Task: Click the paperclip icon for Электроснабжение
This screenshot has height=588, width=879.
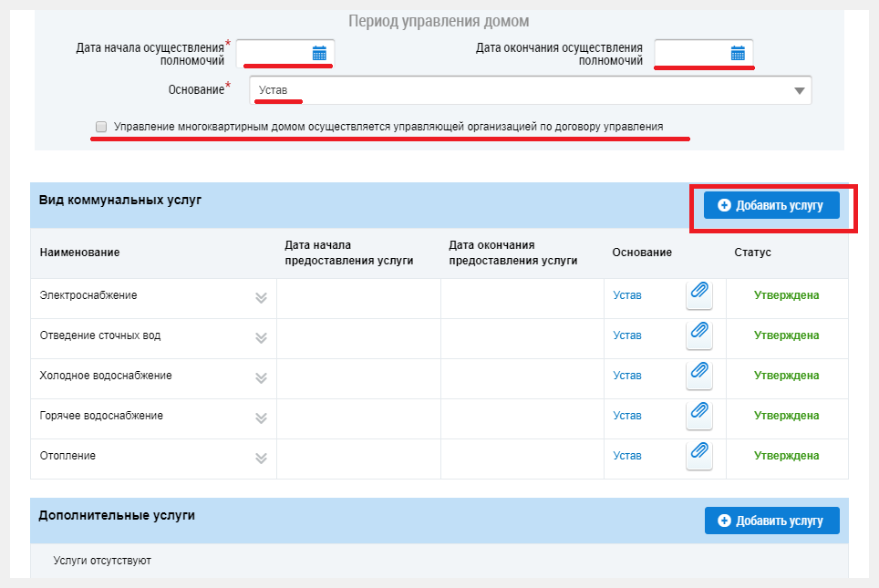Action: (699, 294)
